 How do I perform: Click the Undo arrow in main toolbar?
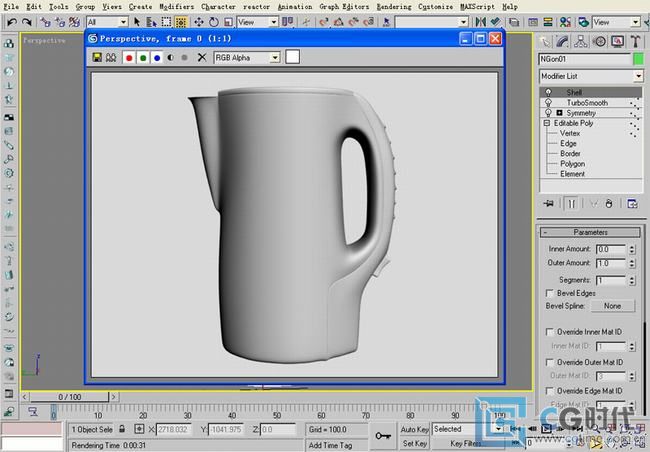coord(12,22)
